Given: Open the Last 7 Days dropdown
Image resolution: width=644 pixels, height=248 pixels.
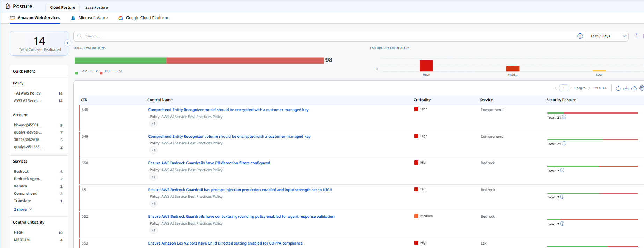Looking at the screenshot, I should (607, 36).
